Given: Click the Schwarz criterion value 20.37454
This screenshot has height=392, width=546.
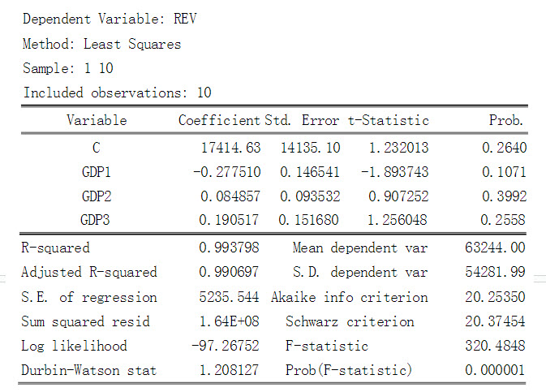Looking at the screenshot, I should pos(497,321).
